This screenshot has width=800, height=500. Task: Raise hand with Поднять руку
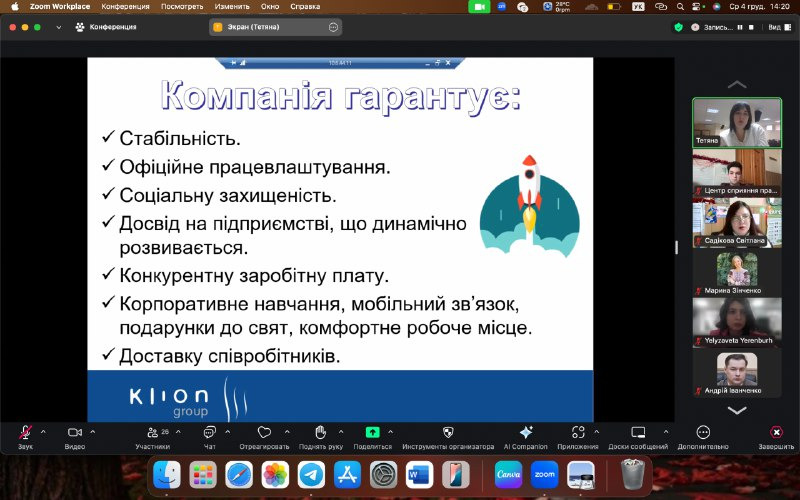coord(320,434)
